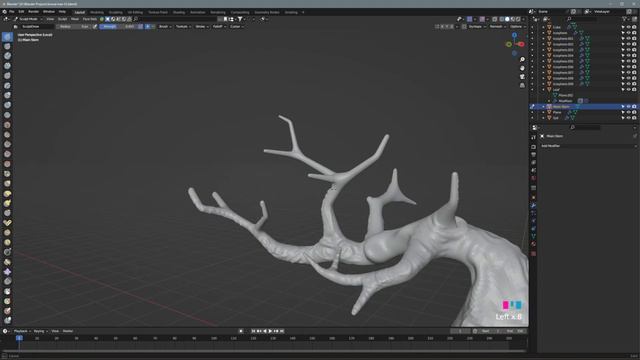Switch to the UV Editing workspace tab
This screenshot has height=360, width=640.
[x=135, y=12]
